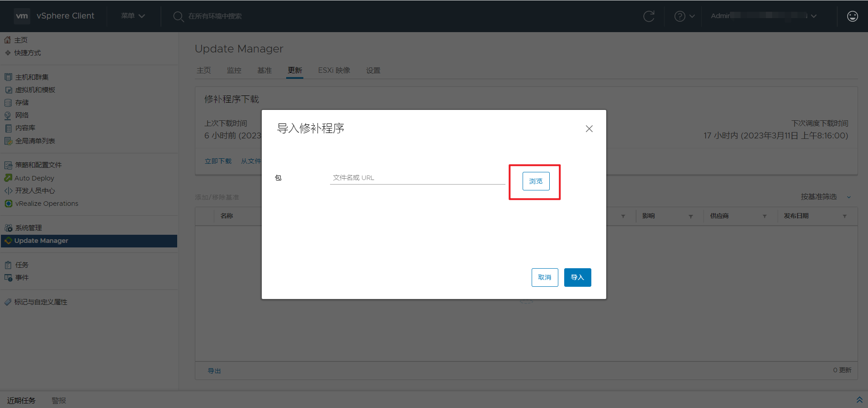Click the 全局清单列表 icon
Image resolution: width=868 pixels, height=408 pixels.
8,141
